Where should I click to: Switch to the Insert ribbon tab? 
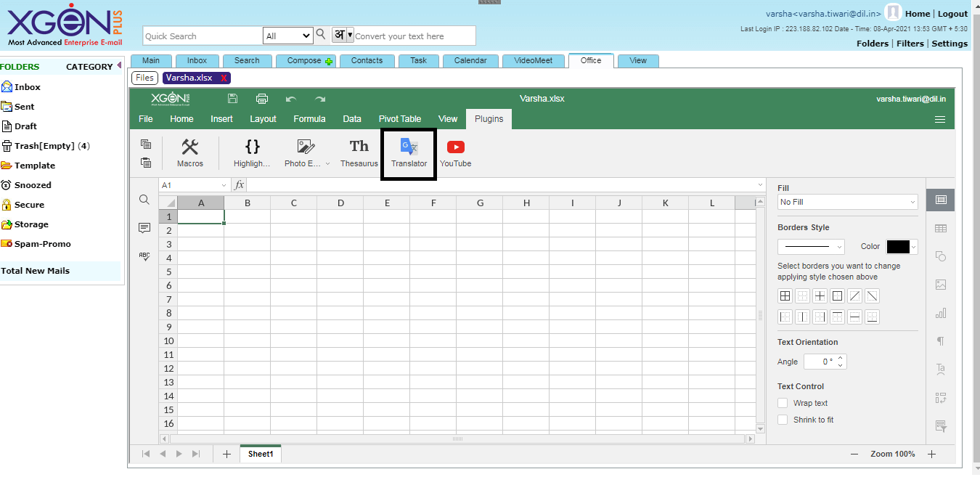(221, 119)
